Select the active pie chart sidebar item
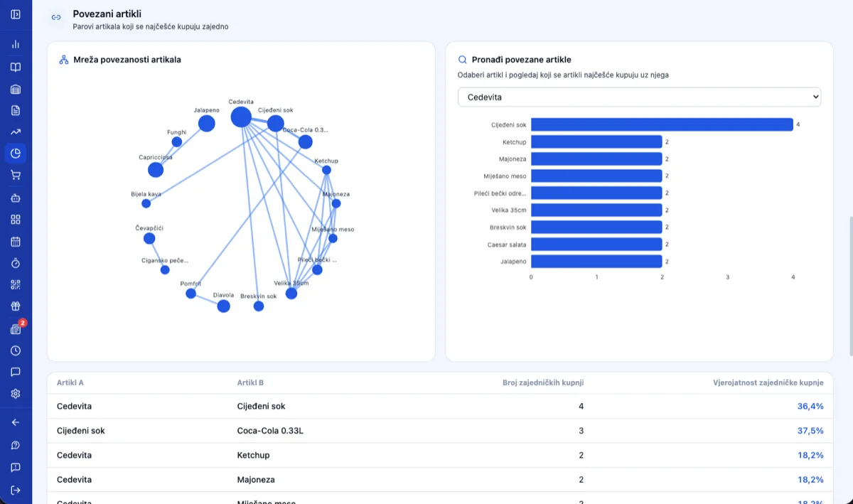The height and width of the screenshot is (504, 853). tap(16, 153)
